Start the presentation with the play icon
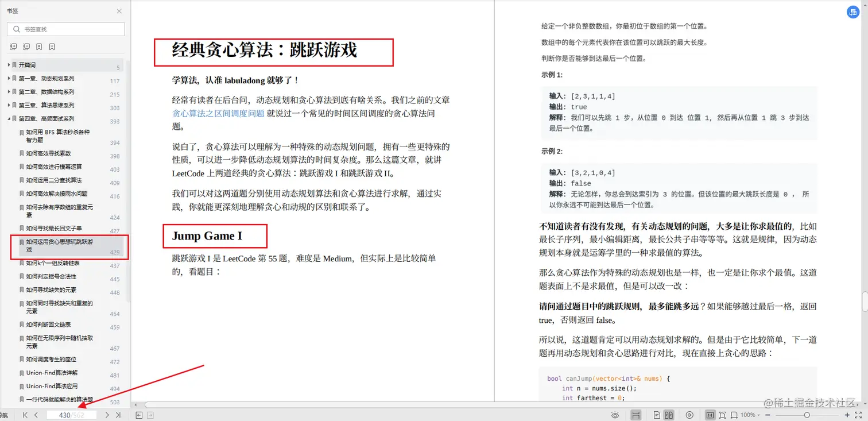Image resolution: width=868 pixels, height=421 pixels. 689,414
